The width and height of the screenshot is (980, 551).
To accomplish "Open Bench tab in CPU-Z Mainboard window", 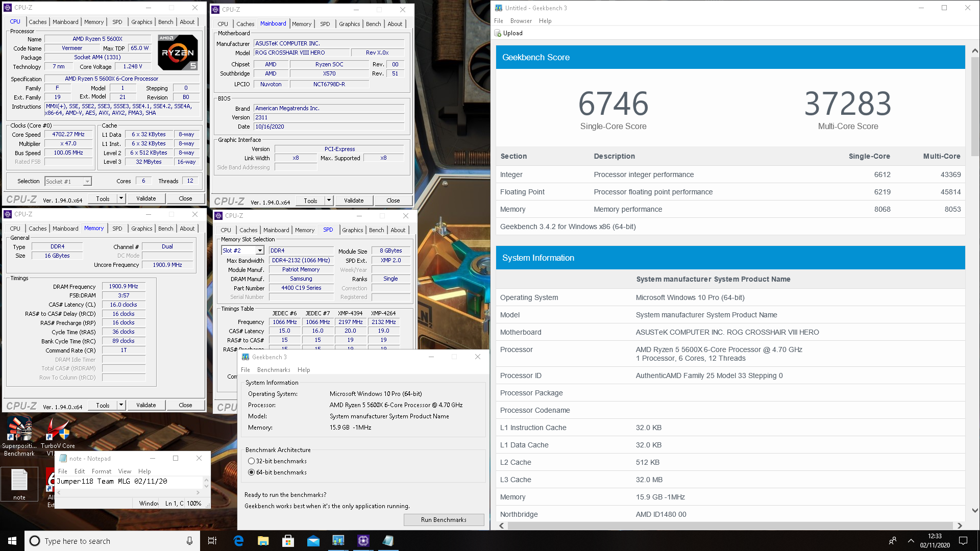I will point(373,24).
